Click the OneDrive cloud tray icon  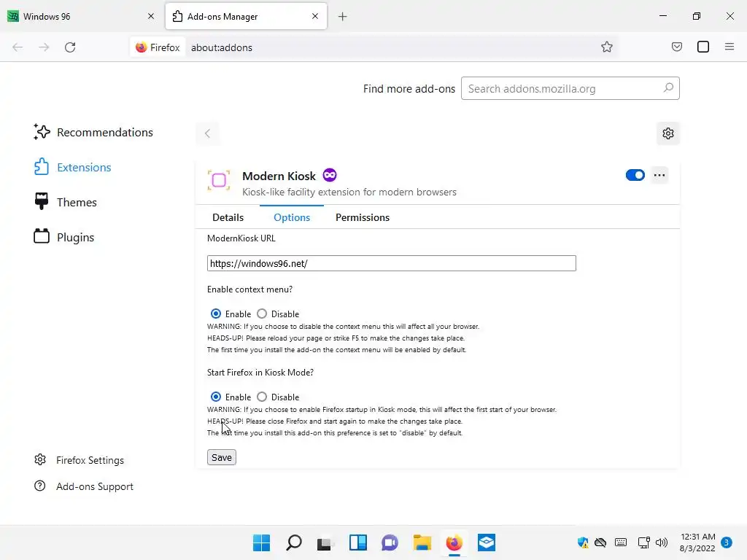pos(600,542)
